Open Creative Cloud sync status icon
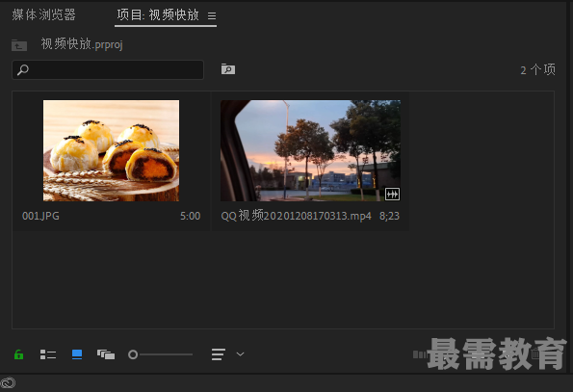This screenshot has height=392, width=573. [x=8, y=383]
